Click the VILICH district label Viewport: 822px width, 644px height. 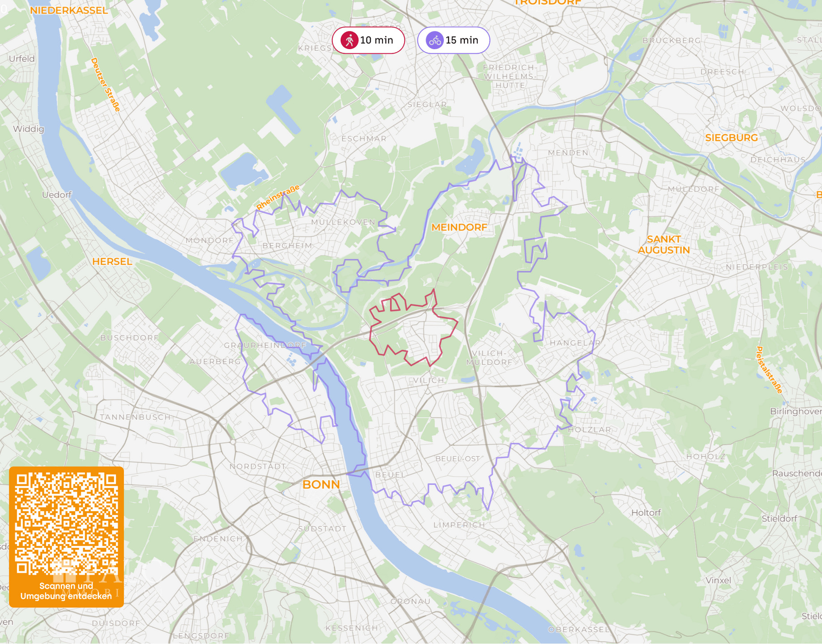(x=429, y=380)
